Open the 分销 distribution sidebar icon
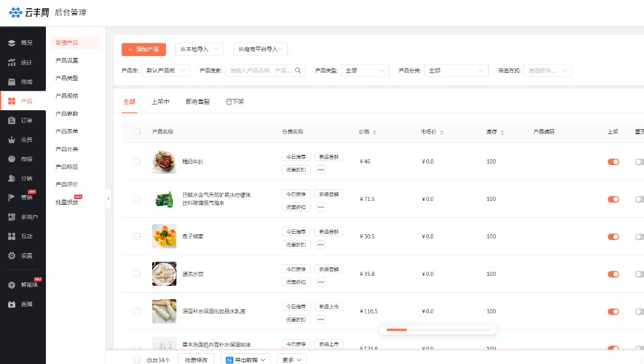The height and width of the screenshot is (364, 644). (x=11, y=178)
